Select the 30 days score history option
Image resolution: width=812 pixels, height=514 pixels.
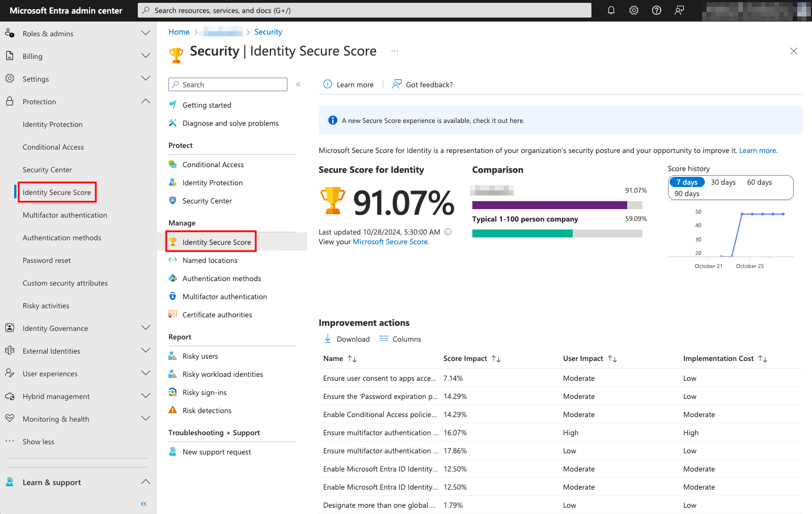point(723,182)
